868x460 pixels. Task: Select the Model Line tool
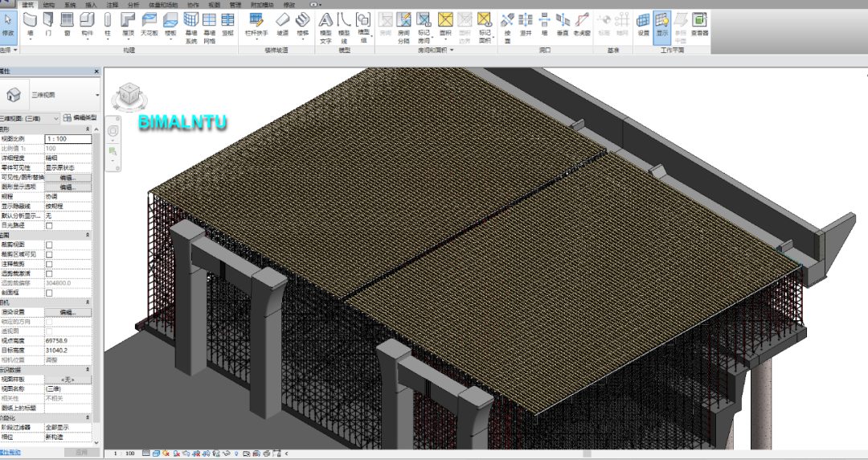coord(344,27)
